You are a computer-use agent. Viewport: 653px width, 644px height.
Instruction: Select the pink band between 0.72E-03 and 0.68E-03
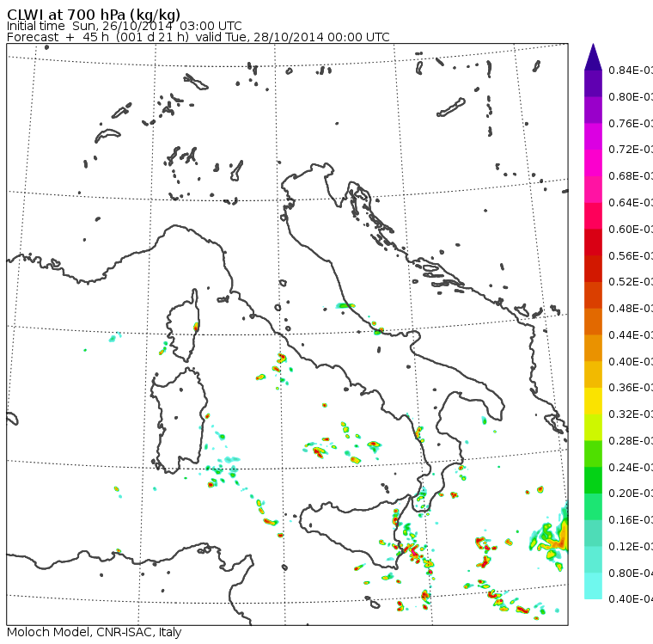593,163
